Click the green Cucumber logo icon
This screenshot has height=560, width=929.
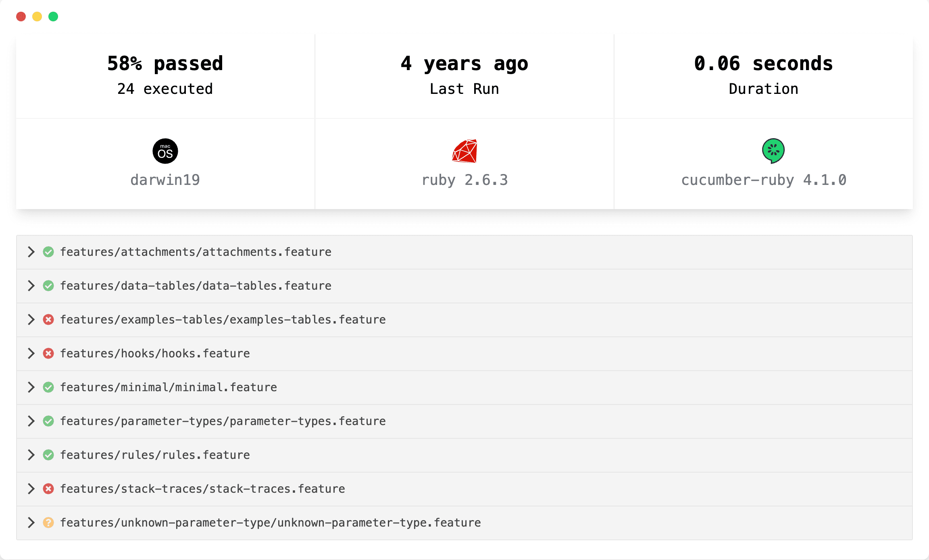pyautogui.click(x=773, y=151)
